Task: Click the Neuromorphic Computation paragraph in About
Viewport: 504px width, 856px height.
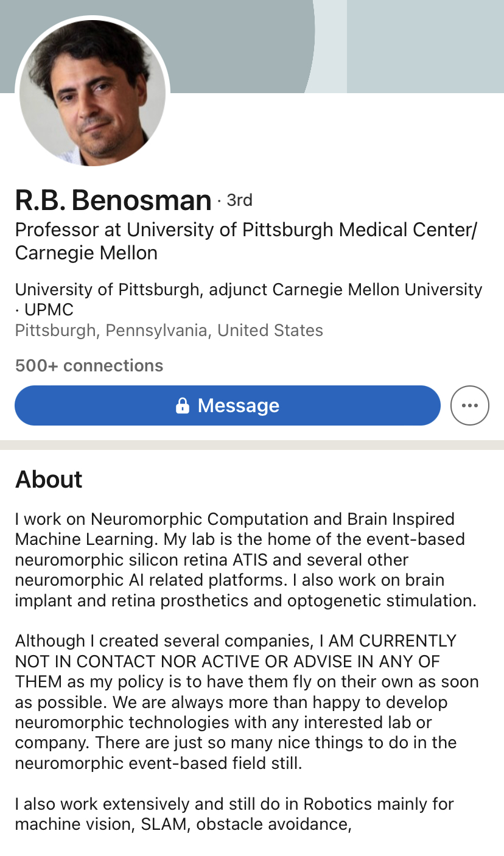Action: pos(245,560)
